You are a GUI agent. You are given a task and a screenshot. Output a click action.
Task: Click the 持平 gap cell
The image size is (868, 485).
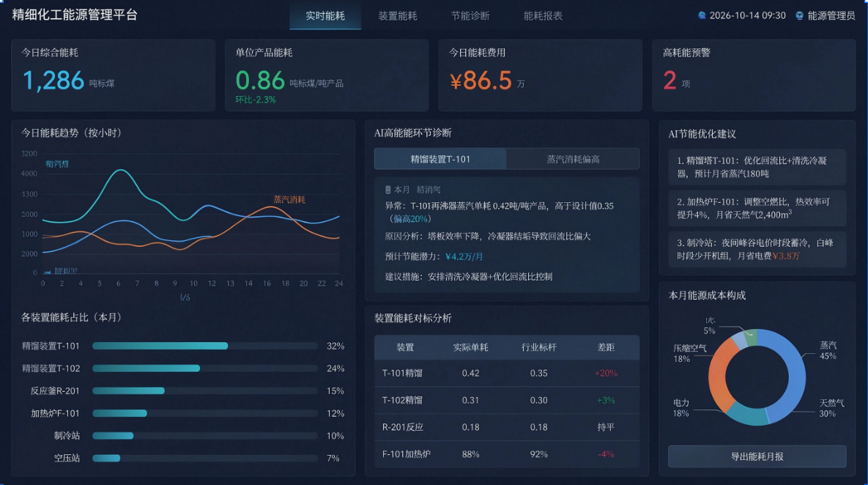(606, 427)
